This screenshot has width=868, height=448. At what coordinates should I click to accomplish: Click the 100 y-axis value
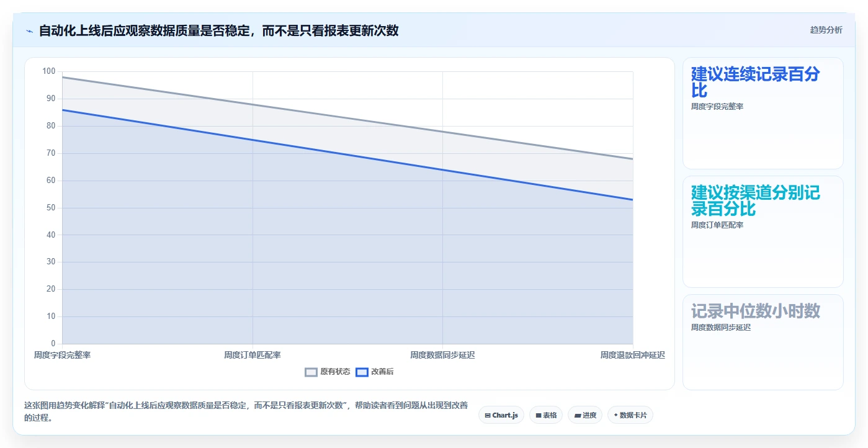[49, 71]
